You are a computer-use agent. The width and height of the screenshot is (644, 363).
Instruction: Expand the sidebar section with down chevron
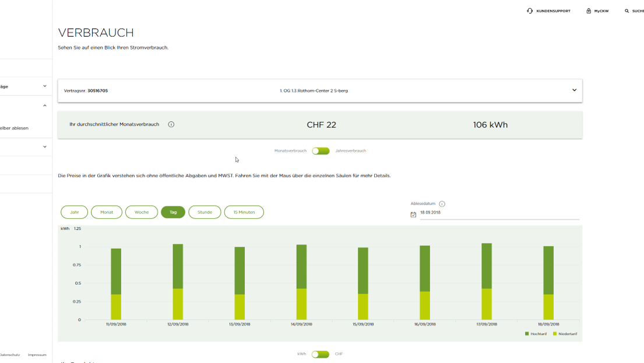click(x=45, y=86)
